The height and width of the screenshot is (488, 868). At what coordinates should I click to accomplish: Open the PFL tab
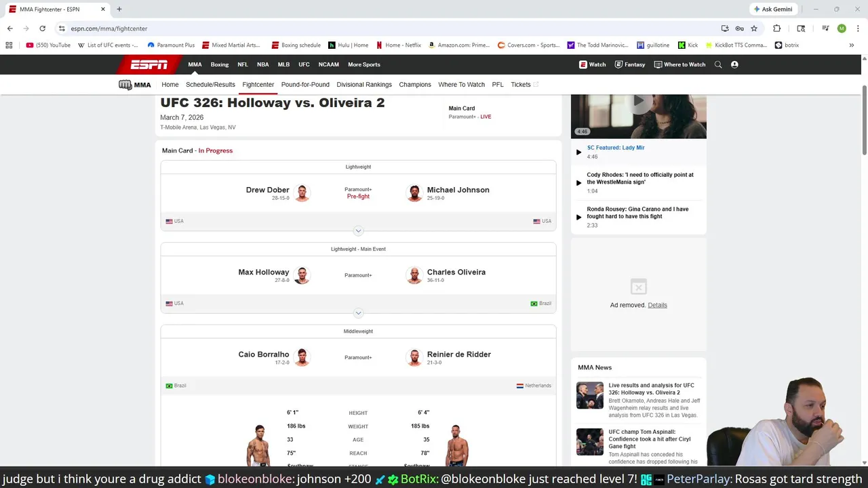pos(498,85)
